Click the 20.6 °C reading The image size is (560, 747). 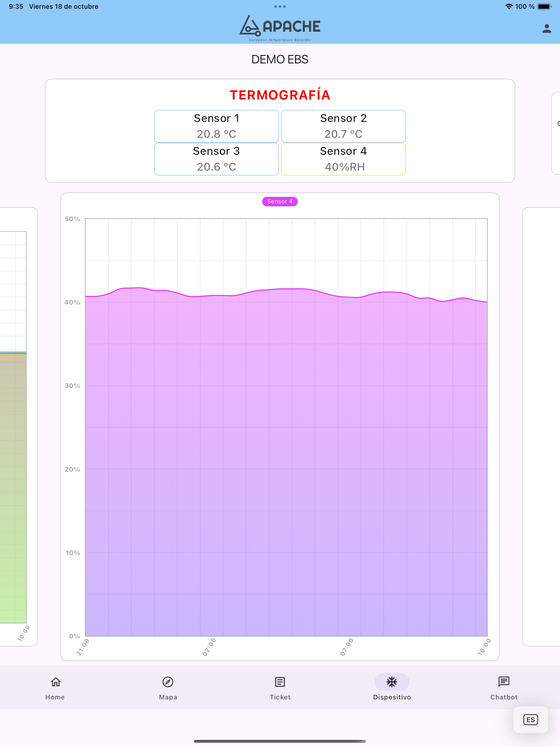(217, 167)
